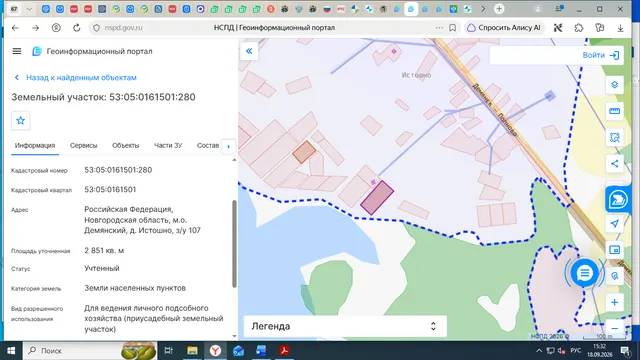
Task: Click the Спросить Алису AI button
Action: (504, 28)
